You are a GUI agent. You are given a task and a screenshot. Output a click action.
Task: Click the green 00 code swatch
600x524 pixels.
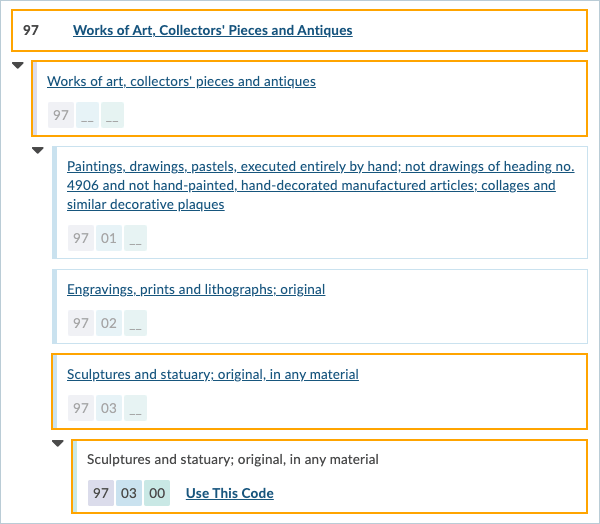[x=157, y=493]
